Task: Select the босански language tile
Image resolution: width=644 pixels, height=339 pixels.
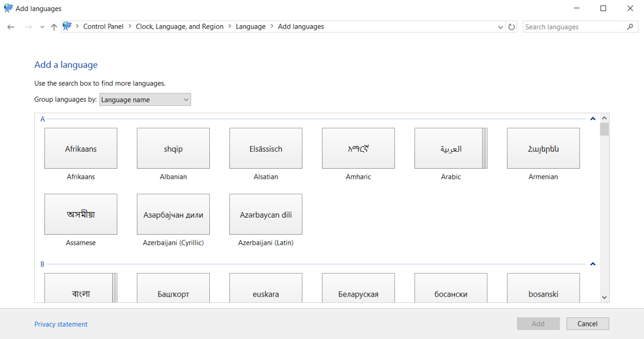Action: [x=451, y=288]
